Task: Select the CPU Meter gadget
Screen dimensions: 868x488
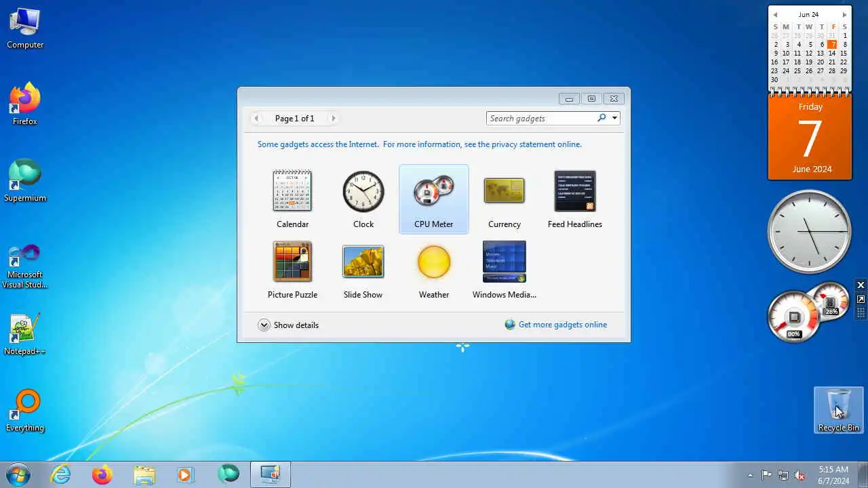Action: 433,199
